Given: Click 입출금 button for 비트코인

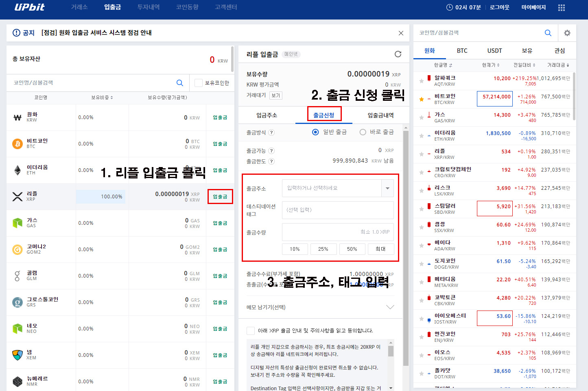Looking at the screenshot, I should (220, 144).
